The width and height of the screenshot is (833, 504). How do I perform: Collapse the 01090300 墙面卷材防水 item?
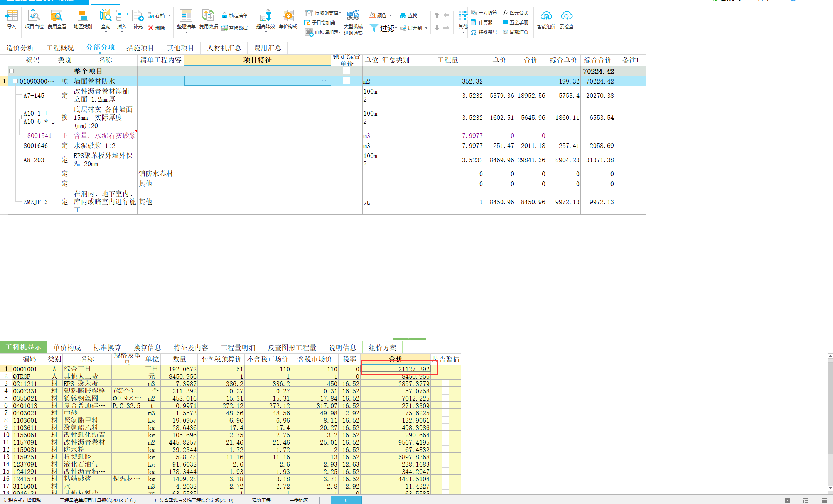point(15,81)
